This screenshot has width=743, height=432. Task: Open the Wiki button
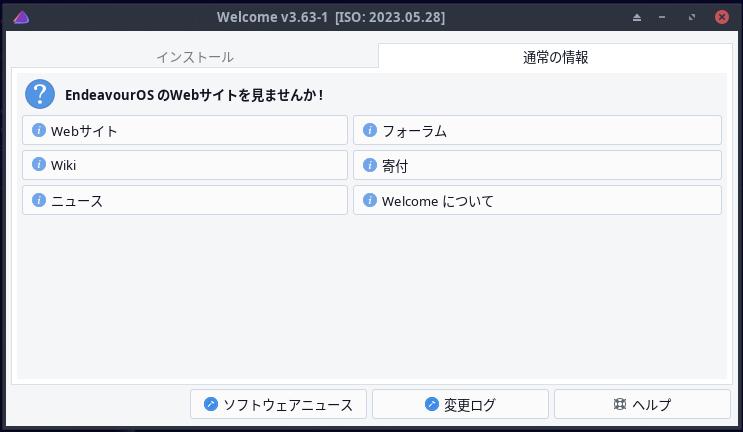click(x=185, y=165)
